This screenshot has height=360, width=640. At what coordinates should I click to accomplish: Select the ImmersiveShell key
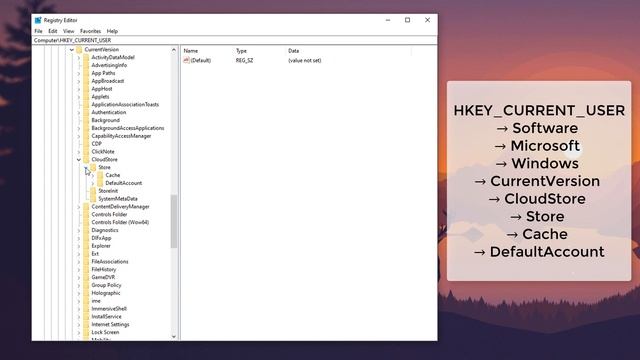109,309
